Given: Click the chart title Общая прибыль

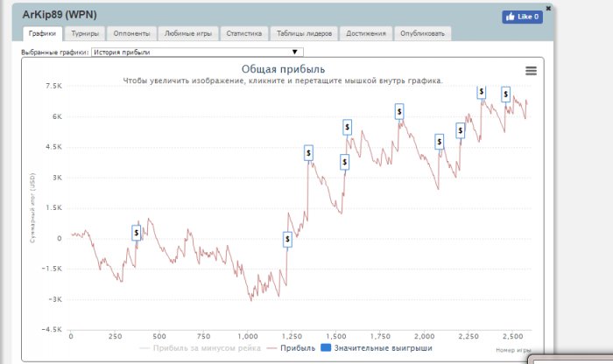Looking at the screenshot, I should 283,69.
